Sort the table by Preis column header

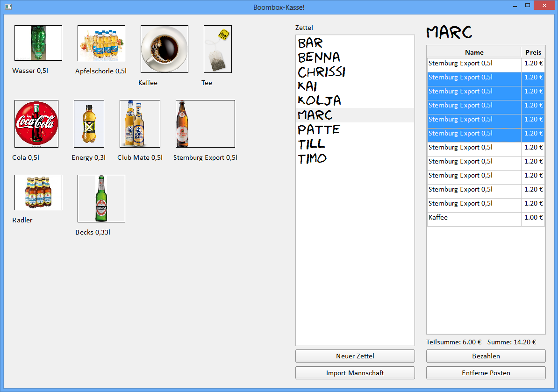tap(533, 52)
